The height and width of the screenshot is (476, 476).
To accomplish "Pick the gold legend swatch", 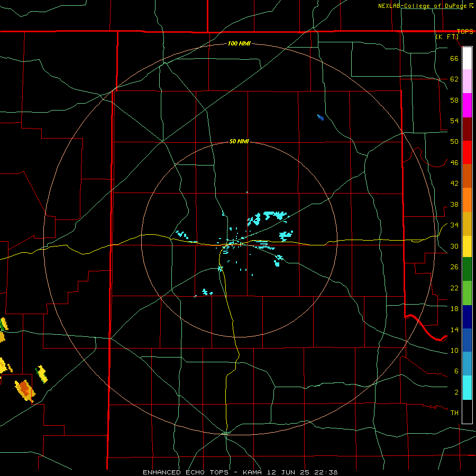I will (x=467, y=224).
